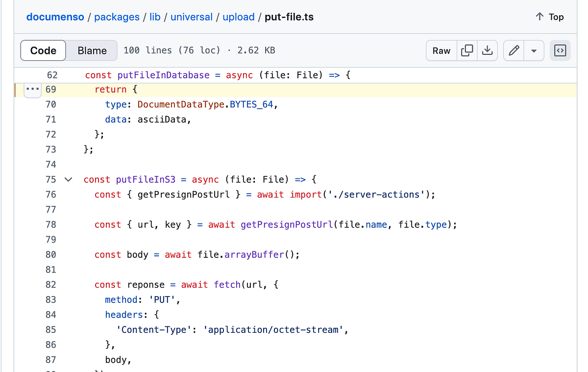Switch to Code view
Viewport: 588px width, 372px height.
[x=43, y=50]
